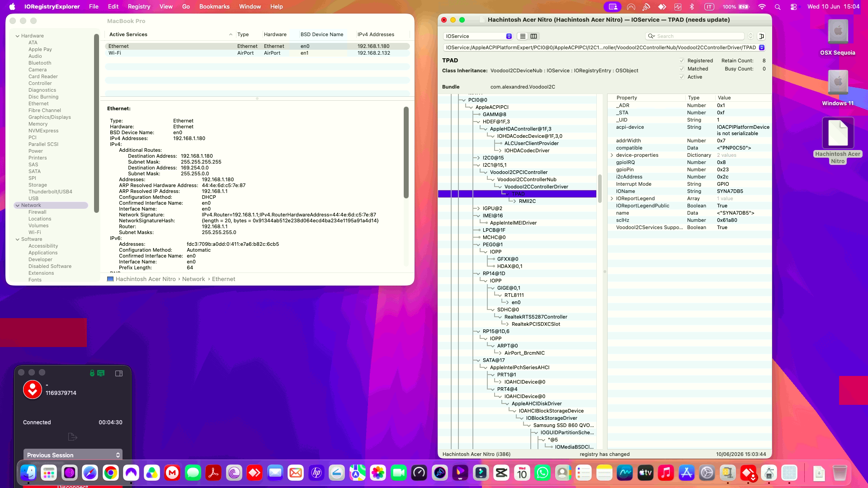868x488 pixels.
Task: Launch FaceTime from the dock
Action: tap(399, 473)
